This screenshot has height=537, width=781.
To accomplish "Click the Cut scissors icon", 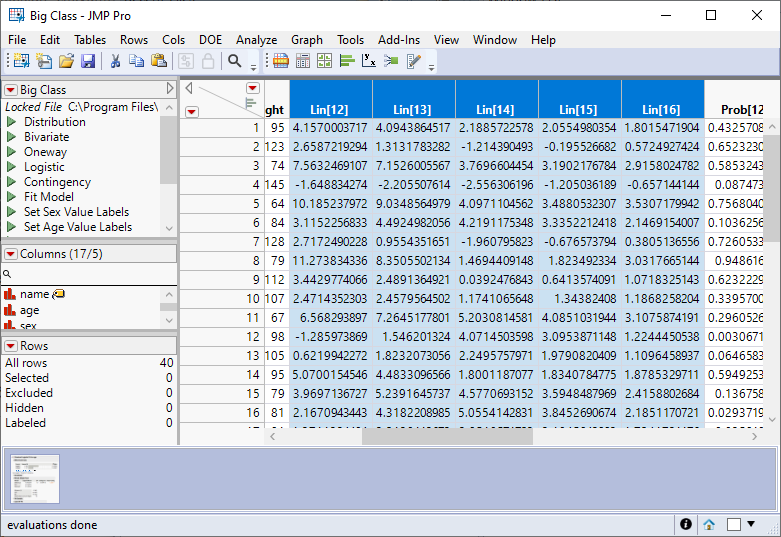I will tap(115, 62).
